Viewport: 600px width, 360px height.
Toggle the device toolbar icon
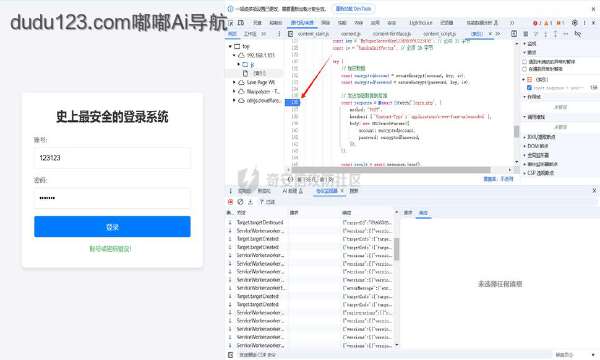click(241, 23)
